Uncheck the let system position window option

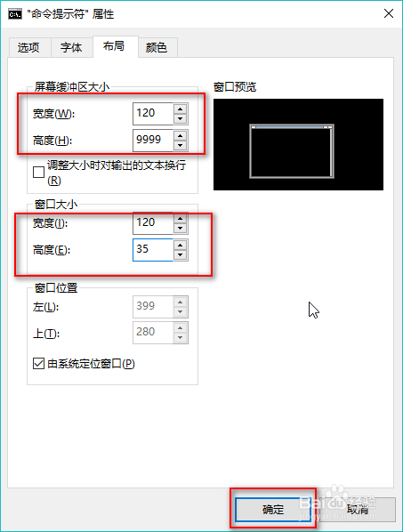38,363
